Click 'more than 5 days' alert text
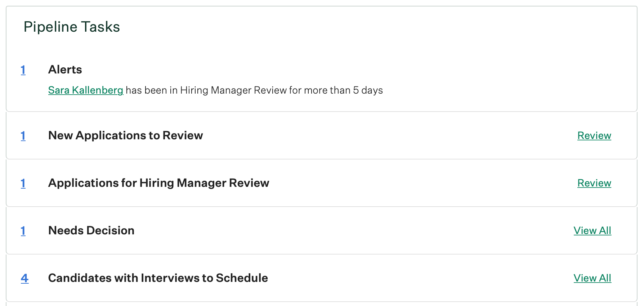This screenshot has height=306, width=644. tap(343, 90)
